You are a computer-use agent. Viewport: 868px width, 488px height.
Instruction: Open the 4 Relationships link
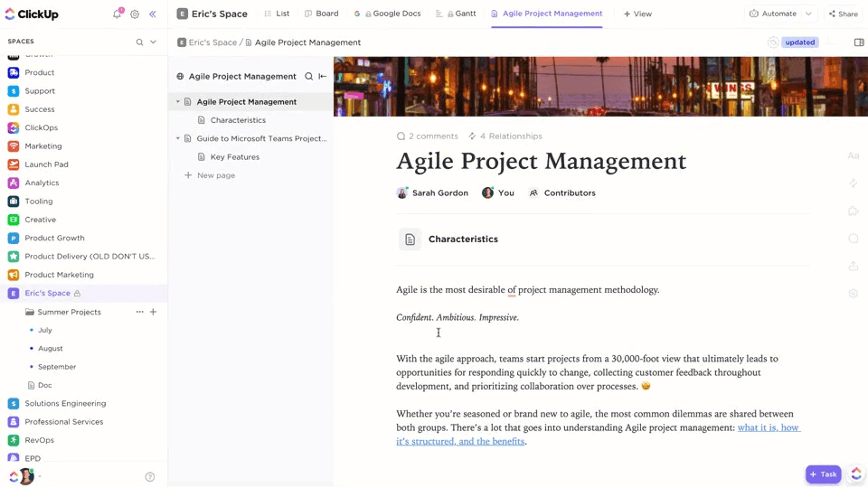point(505,136)
